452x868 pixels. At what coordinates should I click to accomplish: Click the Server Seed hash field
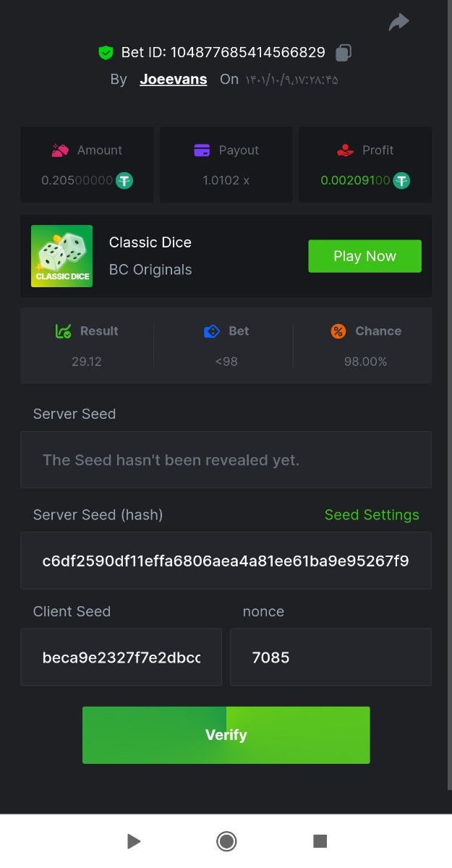226,561
